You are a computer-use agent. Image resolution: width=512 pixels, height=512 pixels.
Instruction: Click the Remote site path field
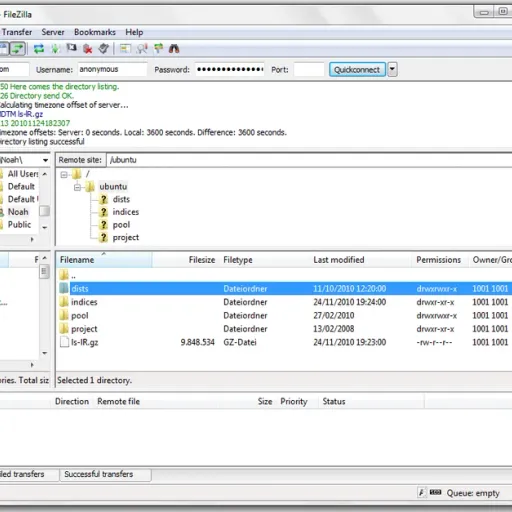pos(309,160)
